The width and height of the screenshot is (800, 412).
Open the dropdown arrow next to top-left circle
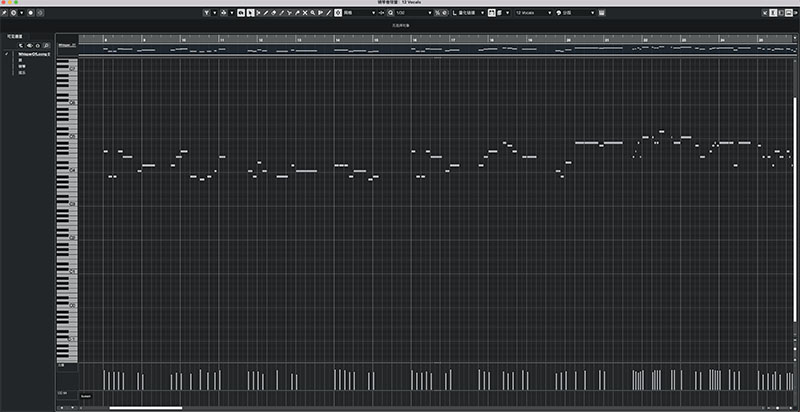coord(21,13)
